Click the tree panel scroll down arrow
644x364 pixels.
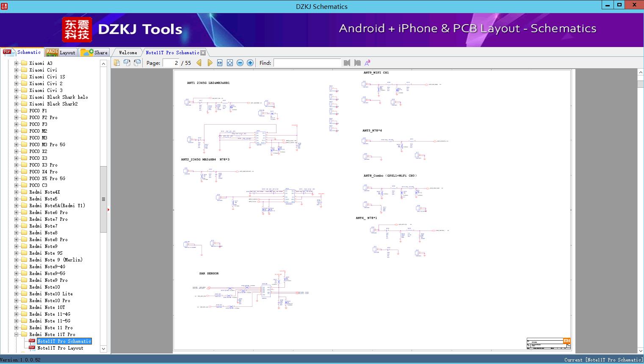(x=103, y=349)
